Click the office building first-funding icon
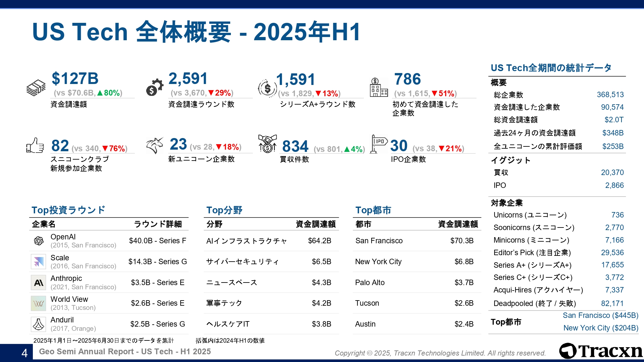This screenshot has width=644, height=362. tap(379, 87)
